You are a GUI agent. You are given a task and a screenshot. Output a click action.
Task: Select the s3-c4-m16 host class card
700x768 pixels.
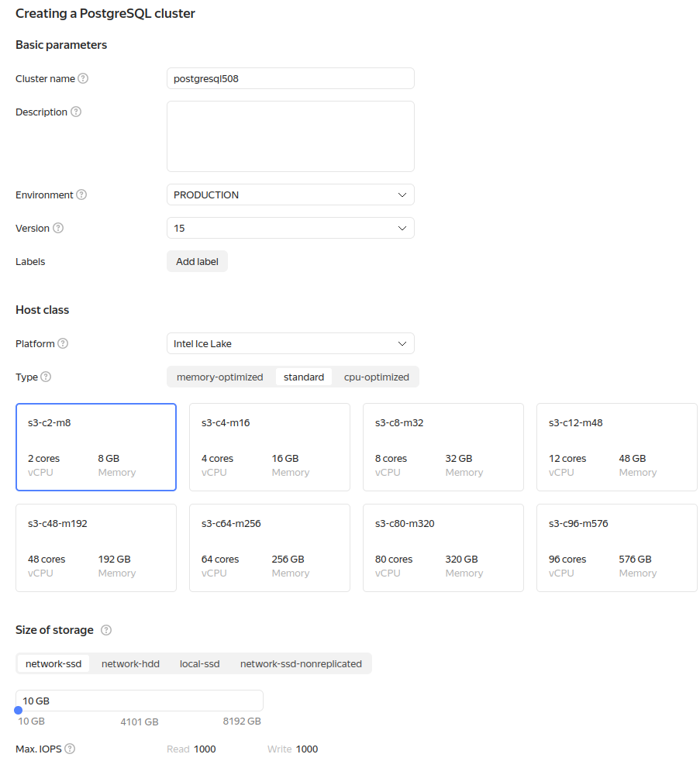coord(269,447)
